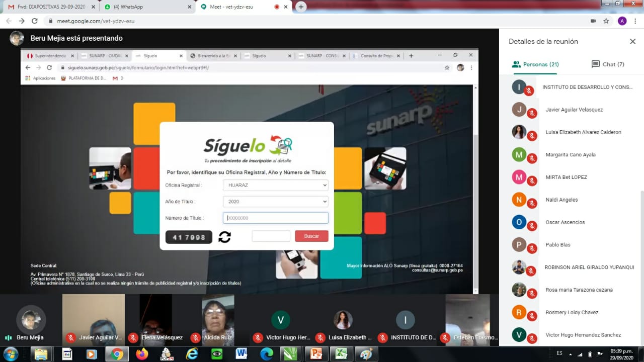Image resolution: width=644 pixels, height=362 pixels.
Task: Open Excel from the taskbar
Action: [341, 354]
